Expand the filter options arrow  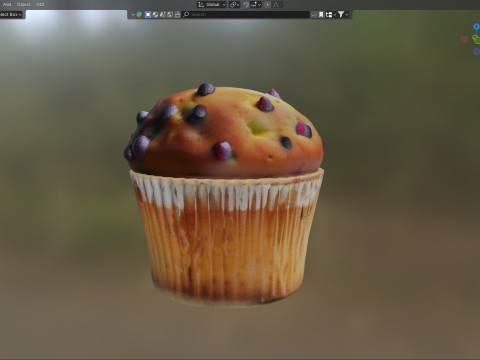point(347,15)
